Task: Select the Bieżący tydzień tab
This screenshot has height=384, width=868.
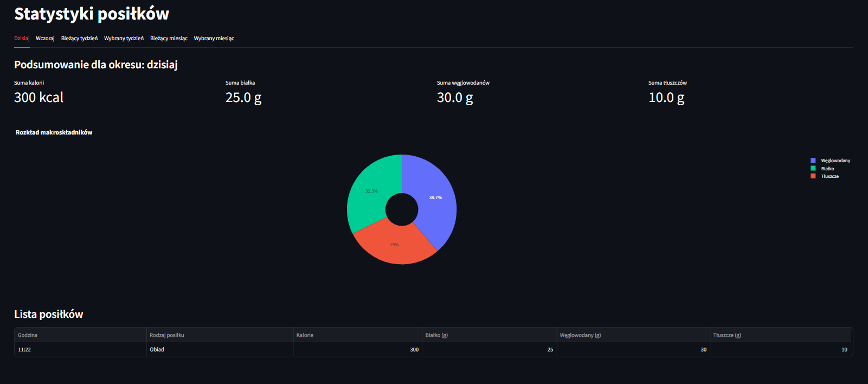Action: pos(79,39)
